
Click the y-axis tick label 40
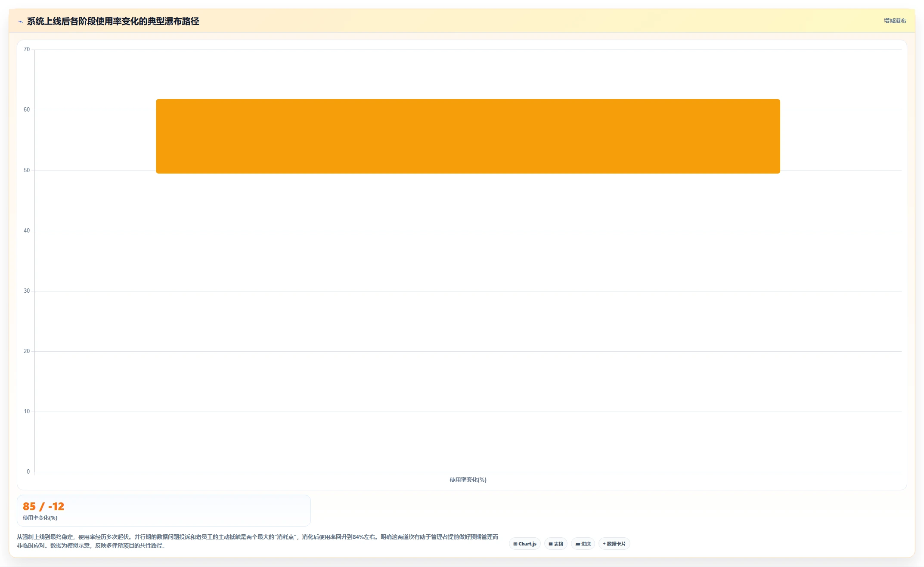(x=27, y=231)
